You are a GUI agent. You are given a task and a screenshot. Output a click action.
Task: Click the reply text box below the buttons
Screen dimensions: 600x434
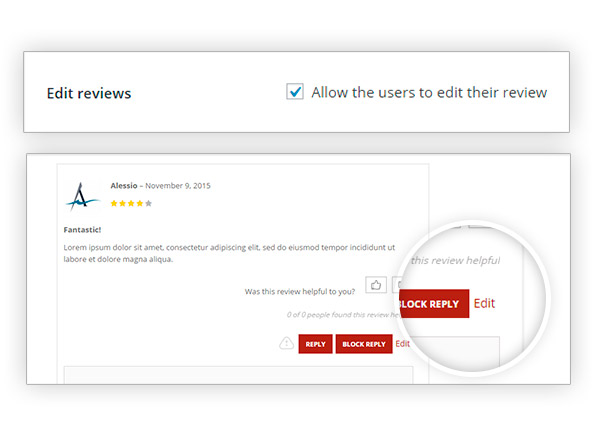[238, 375]
